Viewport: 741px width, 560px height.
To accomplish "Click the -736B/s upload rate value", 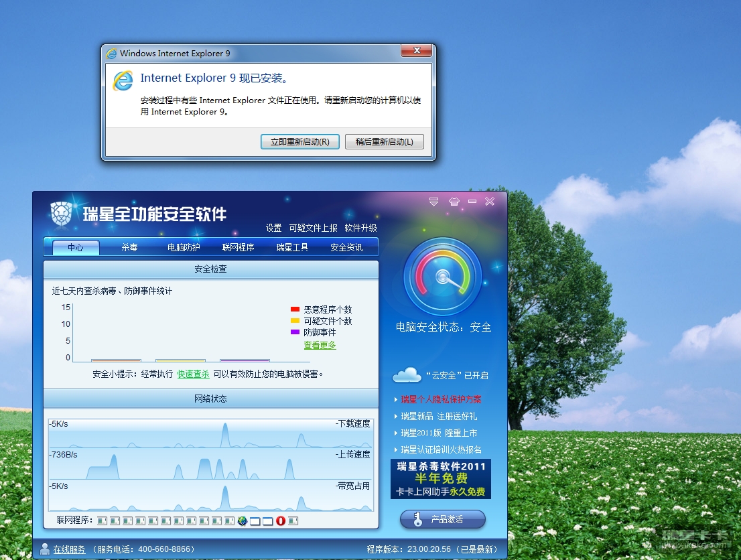I will 64,455.
